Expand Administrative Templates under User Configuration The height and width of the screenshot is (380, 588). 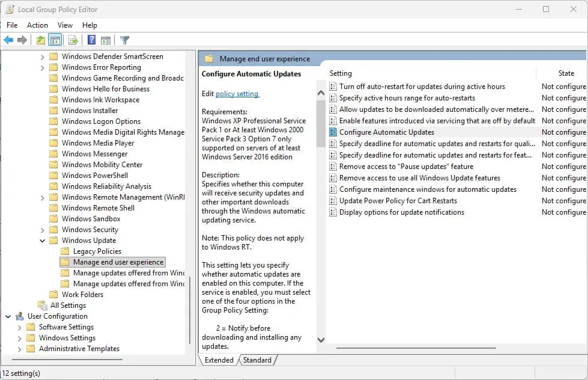(x=20, y=349)
